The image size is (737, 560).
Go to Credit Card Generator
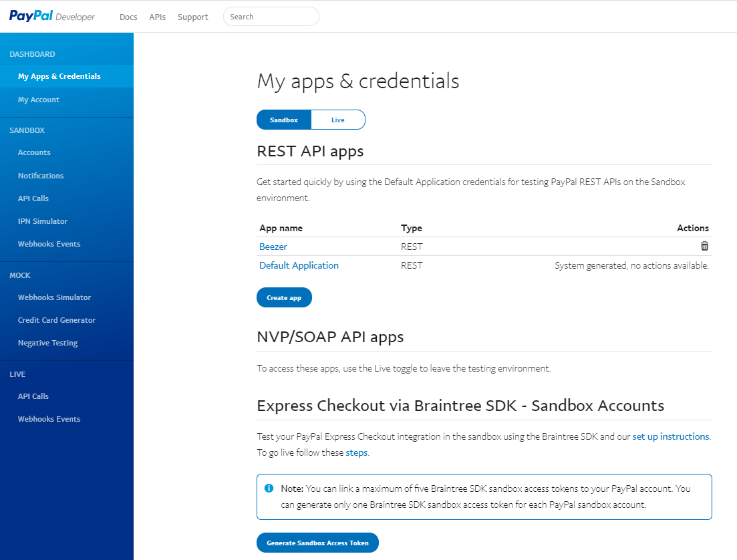[57, 320]
